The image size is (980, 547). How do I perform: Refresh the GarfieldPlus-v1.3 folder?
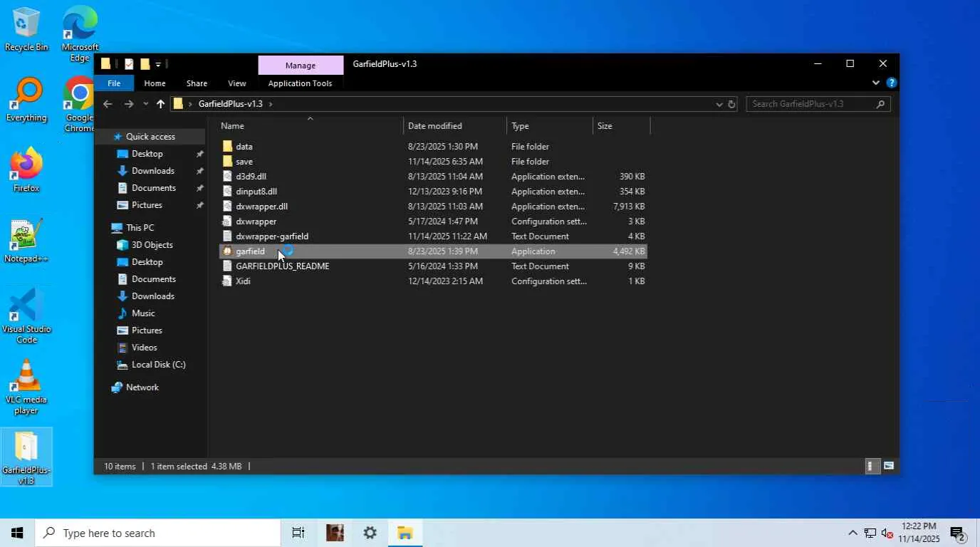(x=731, y=104)
